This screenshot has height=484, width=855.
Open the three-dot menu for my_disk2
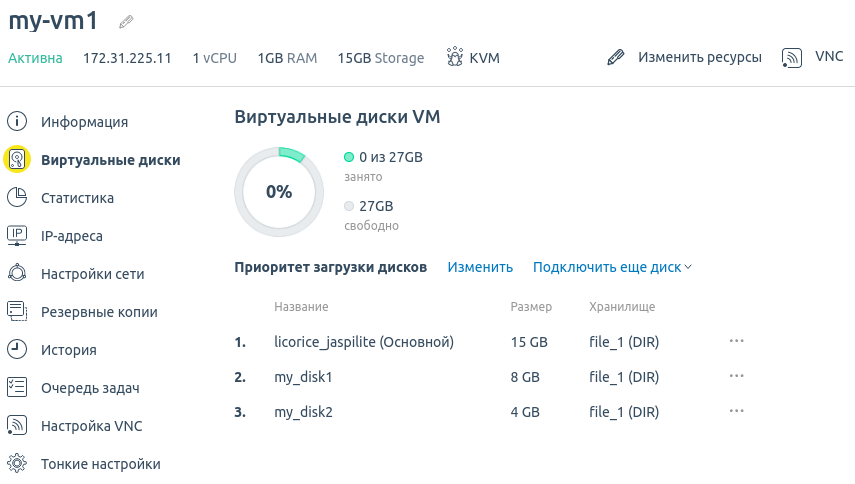[737, 411]
